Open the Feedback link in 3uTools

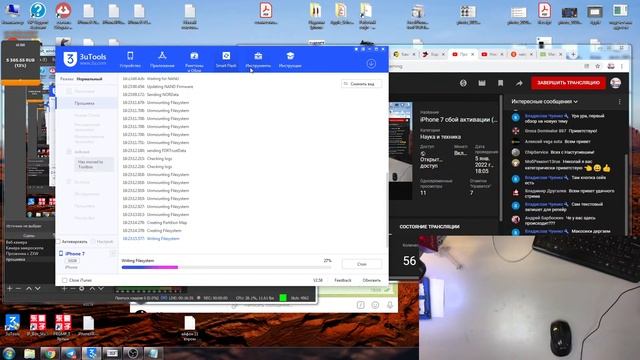coord(342,280)
